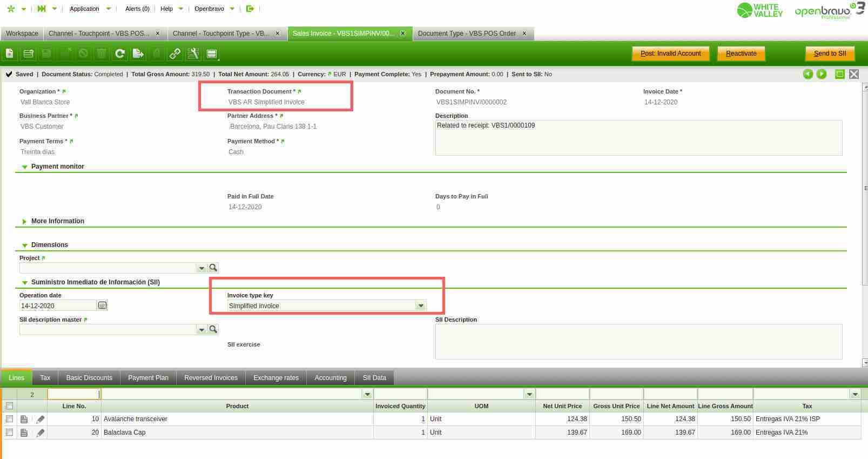Image resolution: width=868 pixels, height=459 pixels.
Task: Check the Balaclava Cap row checkbox
Action: point(9,433)
